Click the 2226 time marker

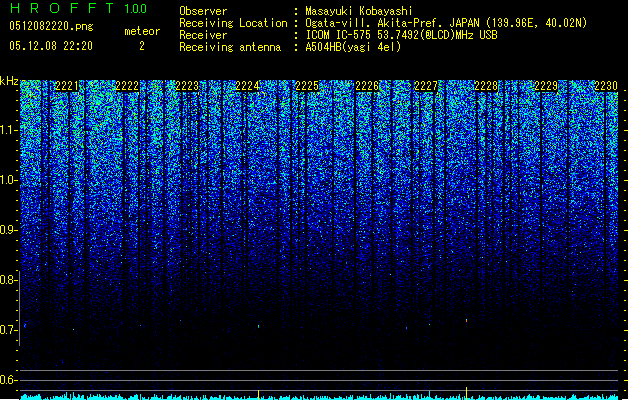[367, 86]
